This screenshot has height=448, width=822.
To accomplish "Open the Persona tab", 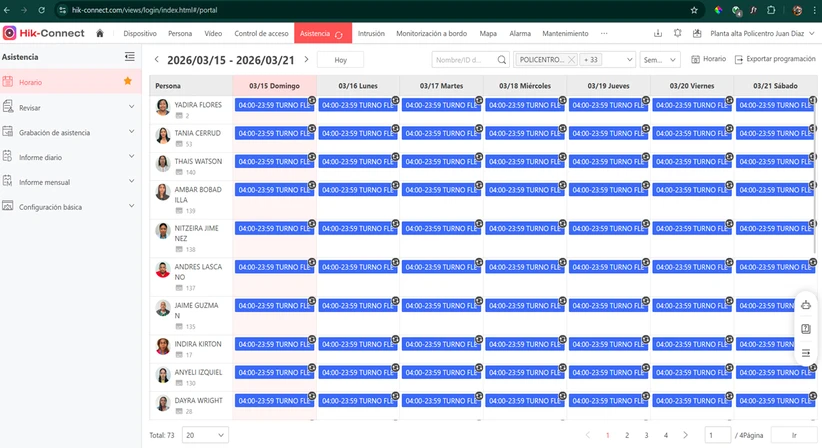I will tap(180, 33).
